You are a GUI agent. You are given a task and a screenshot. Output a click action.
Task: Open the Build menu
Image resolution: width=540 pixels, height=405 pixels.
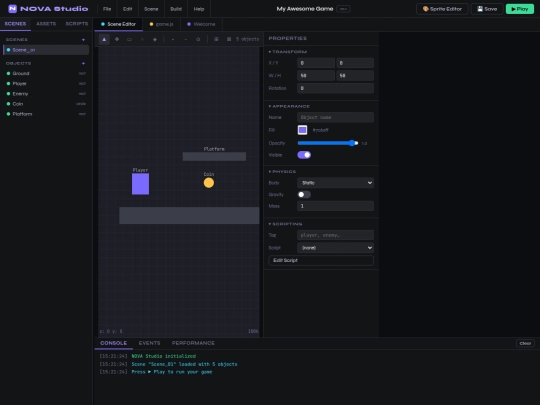[176, 9]
